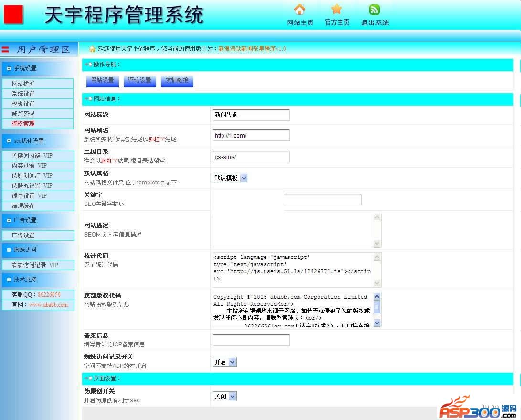Image resolution: width=521 pixels, height=420 pixels.
Task: Open the 蜘蛛访问记录开关 dropdown
Action: click(x=224, y=362)
